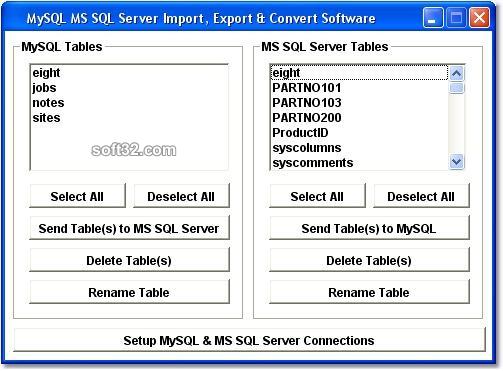Screen dimensions: 503x371
Task: Rename Table in the MySQL Tables panel
Action: (x=129, y=292)
